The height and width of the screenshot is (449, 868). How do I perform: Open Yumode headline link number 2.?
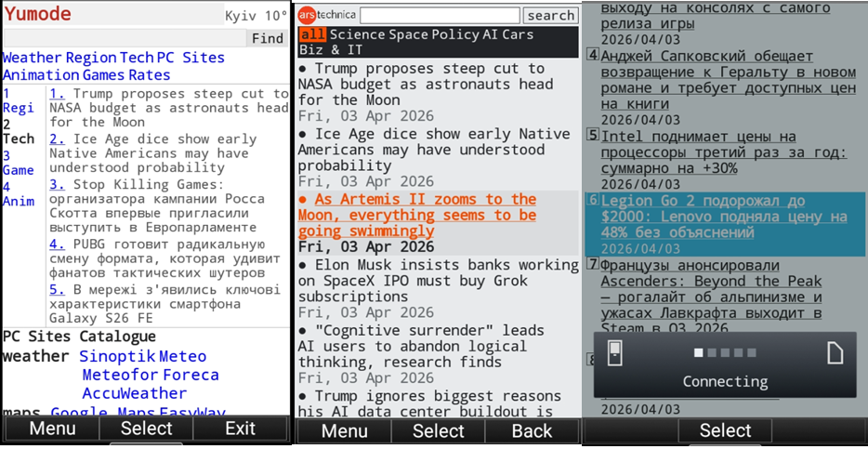(57, 139)
